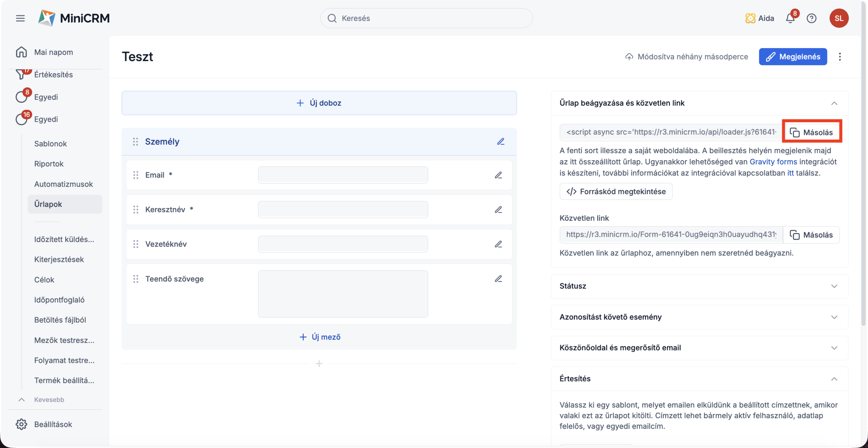Select Űrlapok in sidebar
This screenshot has width=868, height=448.
(x=65, y=204)
